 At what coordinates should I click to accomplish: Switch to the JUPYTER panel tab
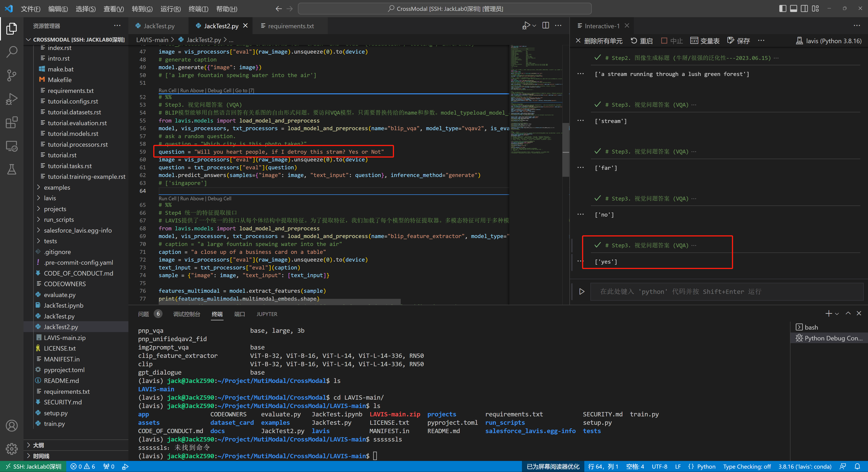[267, 314]
